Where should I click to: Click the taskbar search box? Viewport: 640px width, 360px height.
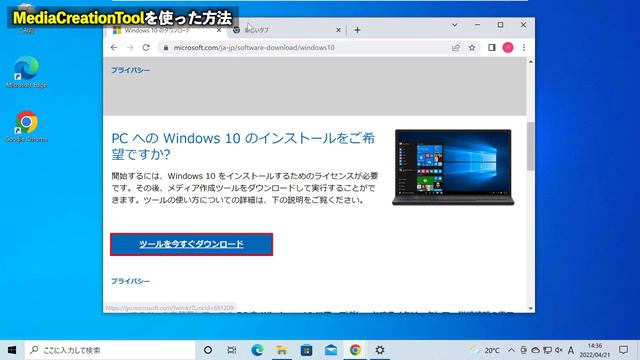click(110, 350)
